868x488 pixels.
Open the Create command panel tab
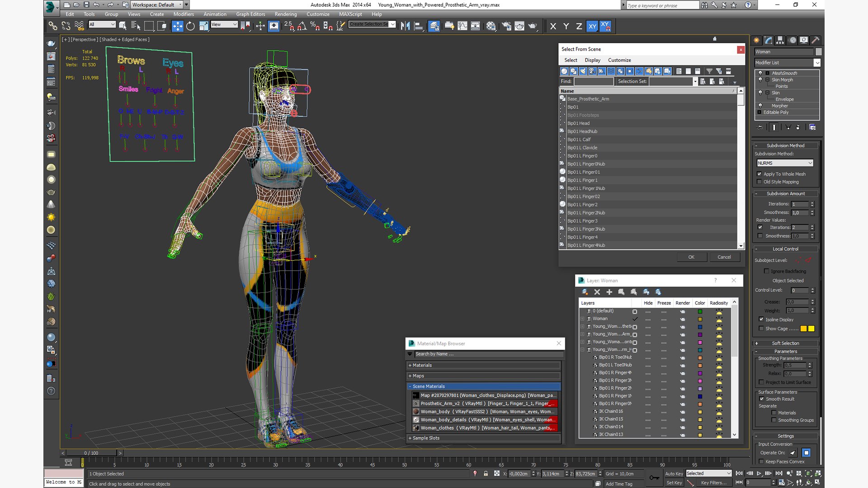(757, 40)
